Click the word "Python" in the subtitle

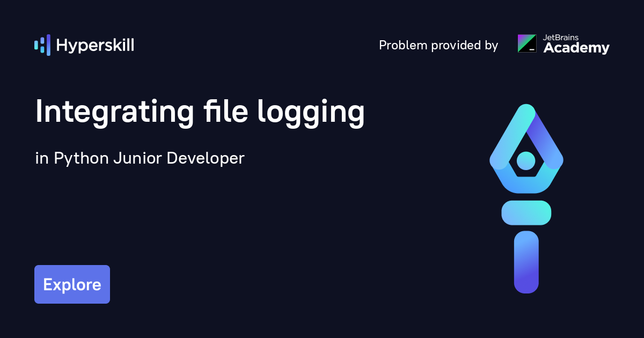click(82, 159)
